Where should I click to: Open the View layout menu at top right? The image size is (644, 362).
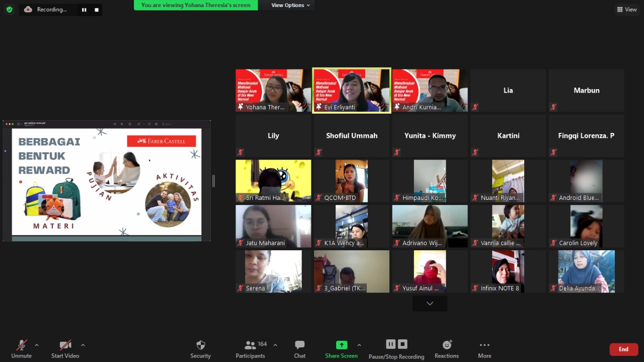tap(626, 9)
